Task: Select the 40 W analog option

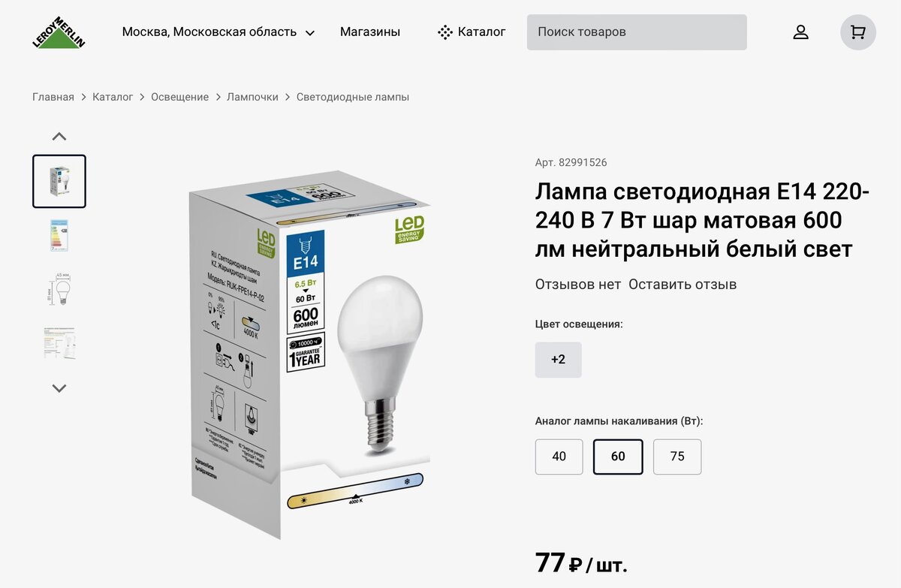Action: [x=559, y=457]
